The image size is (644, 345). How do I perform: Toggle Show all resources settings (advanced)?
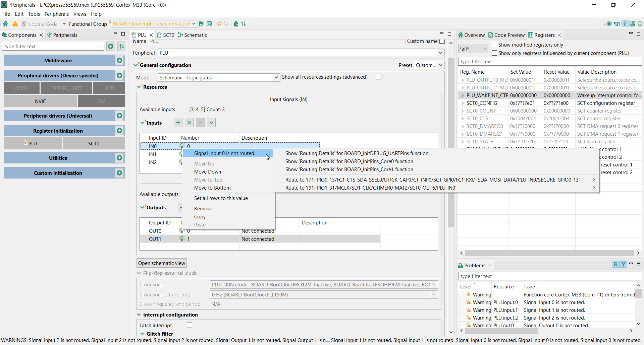(379, 77)
